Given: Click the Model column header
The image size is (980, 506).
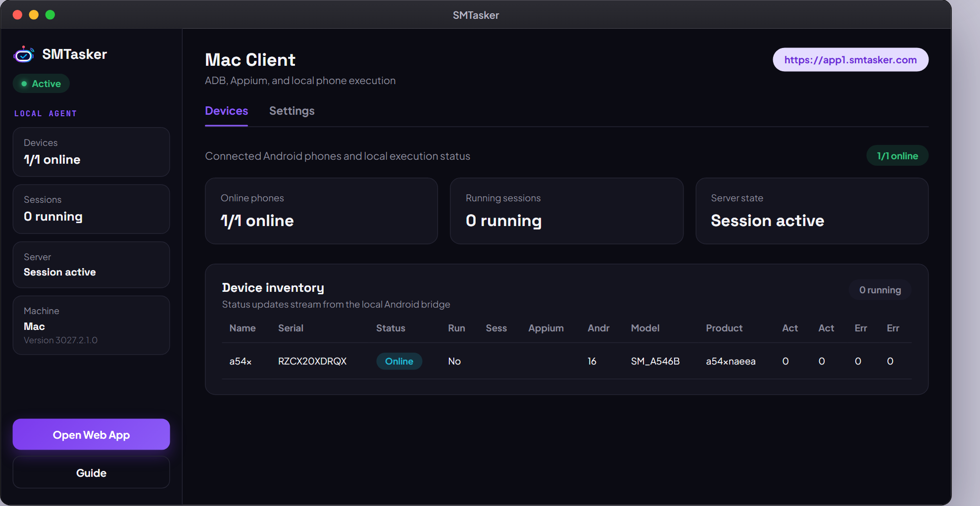Looking at the screenshot, I should pos(645,328).
